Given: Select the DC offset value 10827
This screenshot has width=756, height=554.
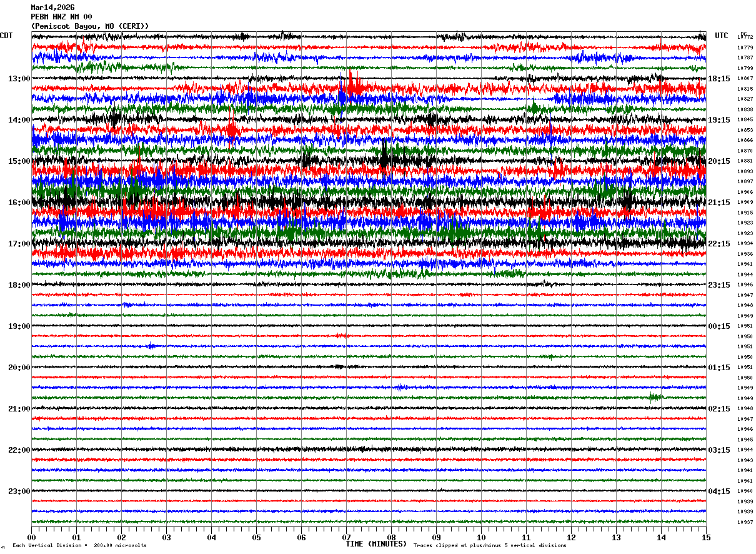Looking at the screenshot, I should [745, 99].
